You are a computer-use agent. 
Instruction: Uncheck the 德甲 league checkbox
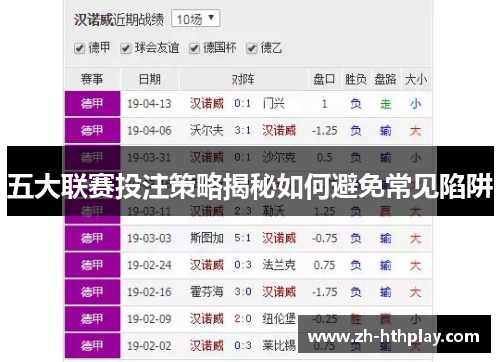pyautogui.click(x=79, y=48)
